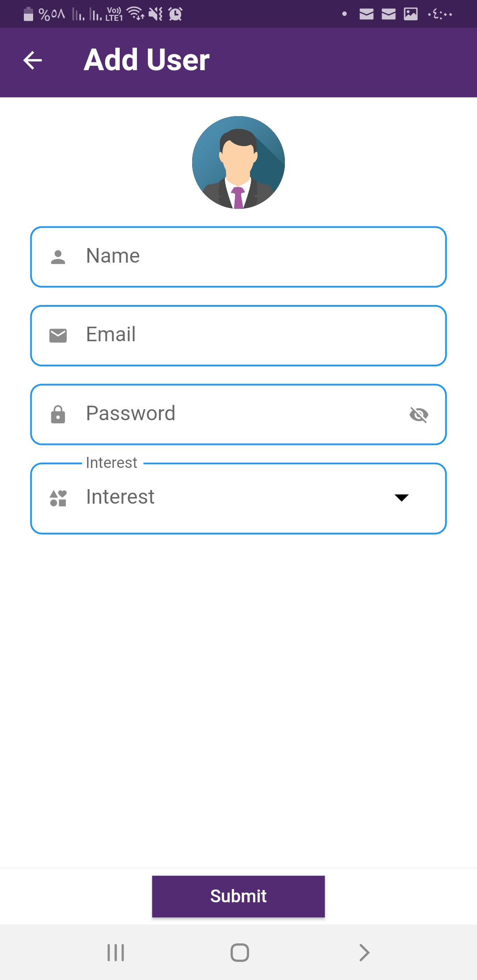Click the interests icon beside Interest field

(x=57, y=498)
